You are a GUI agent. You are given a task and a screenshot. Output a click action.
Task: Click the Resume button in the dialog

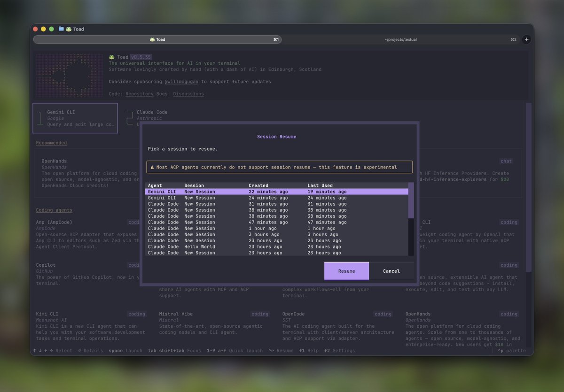pyautogui.click(x=346, y=271)
